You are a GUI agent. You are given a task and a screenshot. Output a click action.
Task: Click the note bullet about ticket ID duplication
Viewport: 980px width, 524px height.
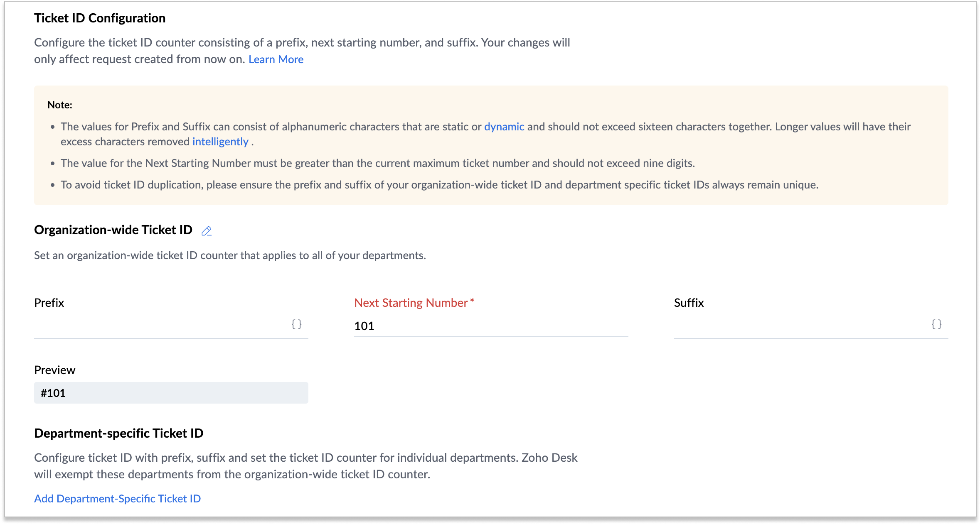(x=439, y=185)
